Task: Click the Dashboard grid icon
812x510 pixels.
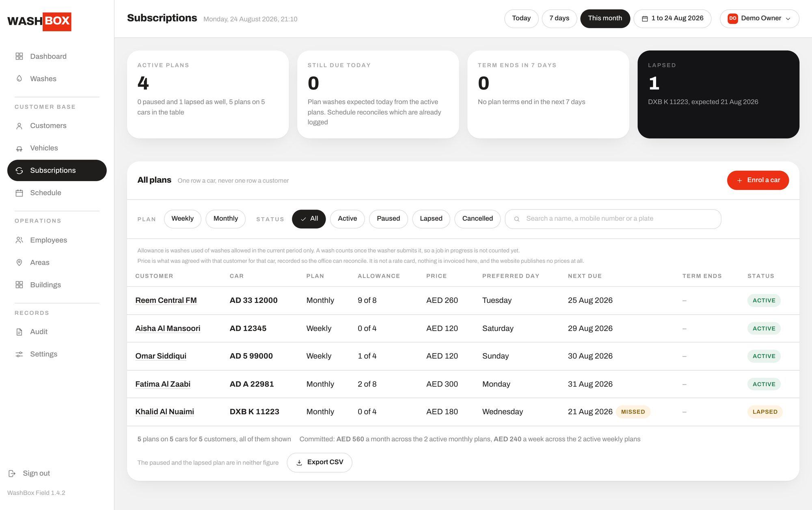Action: 19,56
